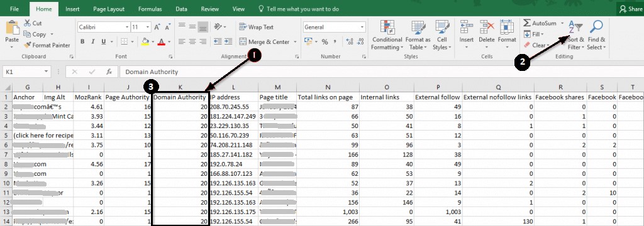Set Bottom Align vertical alignment
644x226 pixels.
[203, 27]
